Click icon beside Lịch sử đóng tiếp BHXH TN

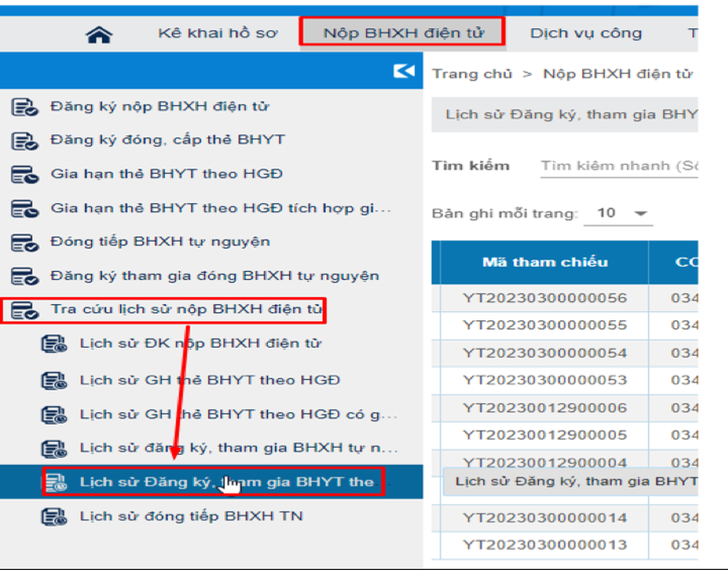pos(54,517)
